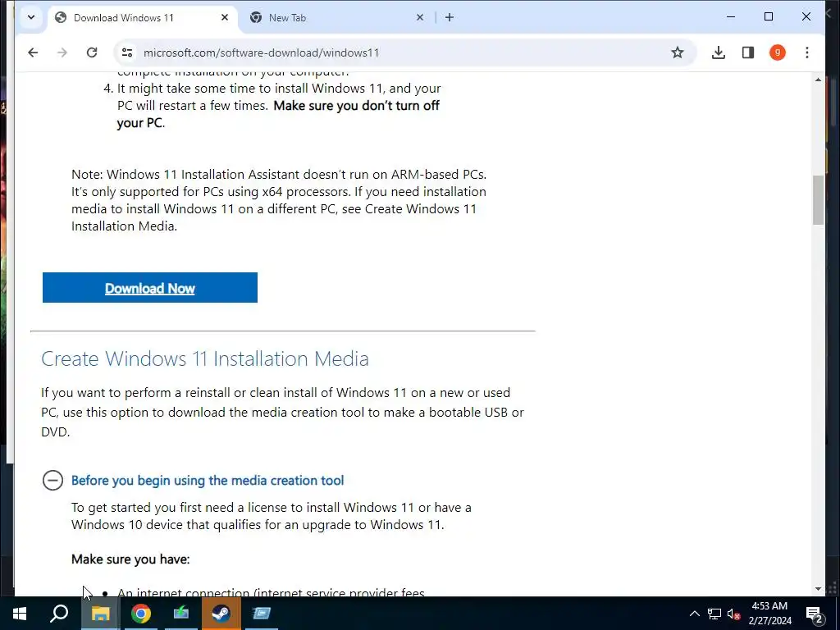The image size is (840, 630).
Task: Click the scrollbar down arrow
Action: tap(818, 589)
